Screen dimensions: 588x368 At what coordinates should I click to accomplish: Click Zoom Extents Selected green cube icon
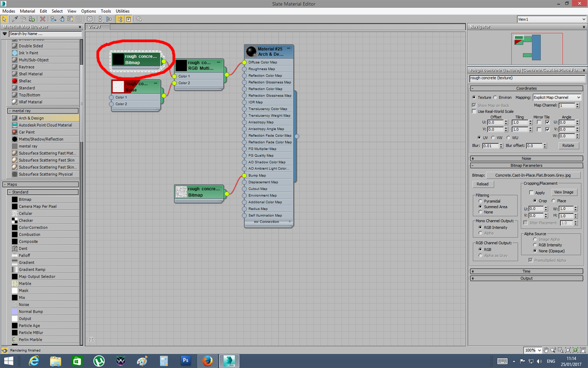pyautogui.click(x=575, y=350)
